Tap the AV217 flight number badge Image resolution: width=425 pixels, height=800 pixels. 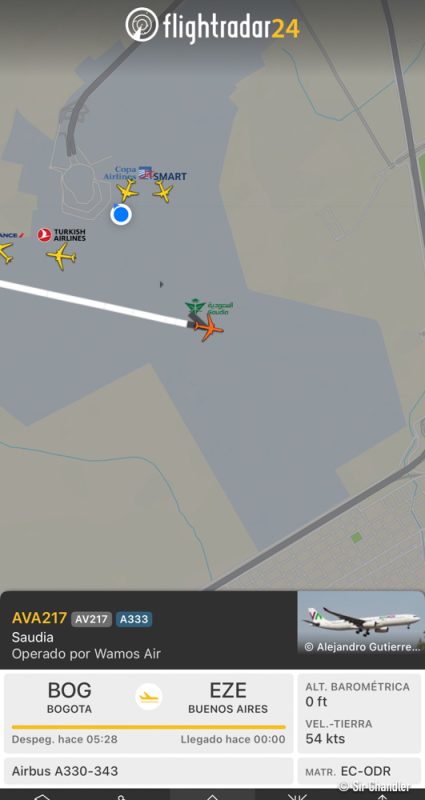[91, 619]
